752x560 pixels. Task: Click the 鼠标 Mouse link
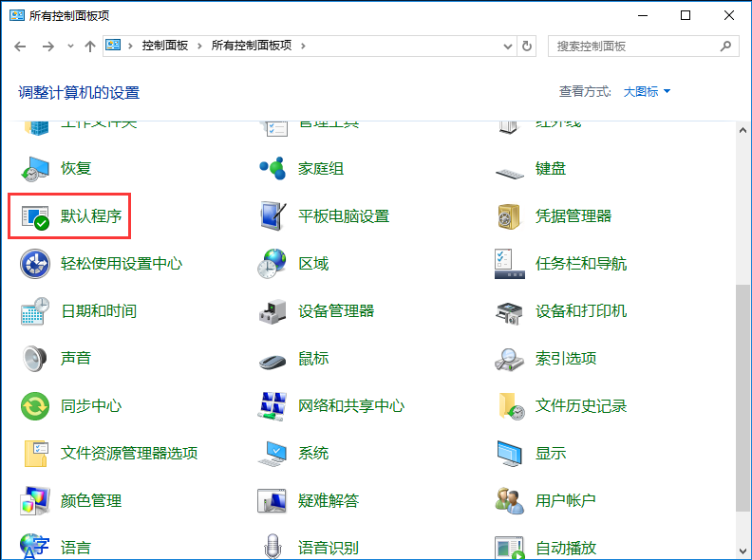pyautogui.click(x=313, y=359)
